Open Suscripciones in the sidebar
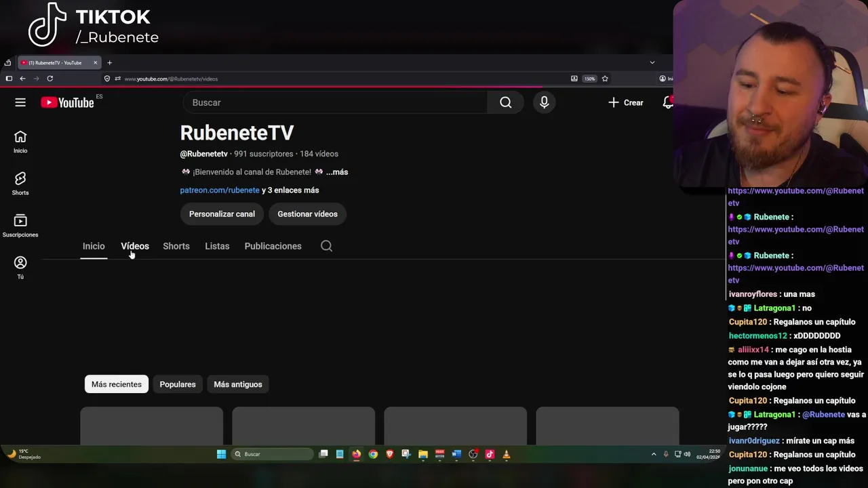 pos(20,226)
